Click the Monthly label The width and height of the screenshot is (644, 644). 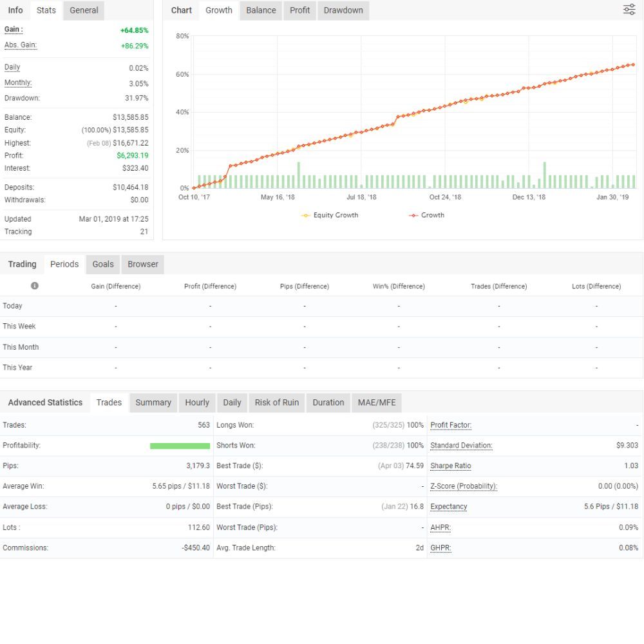click(x=18, y=83)
